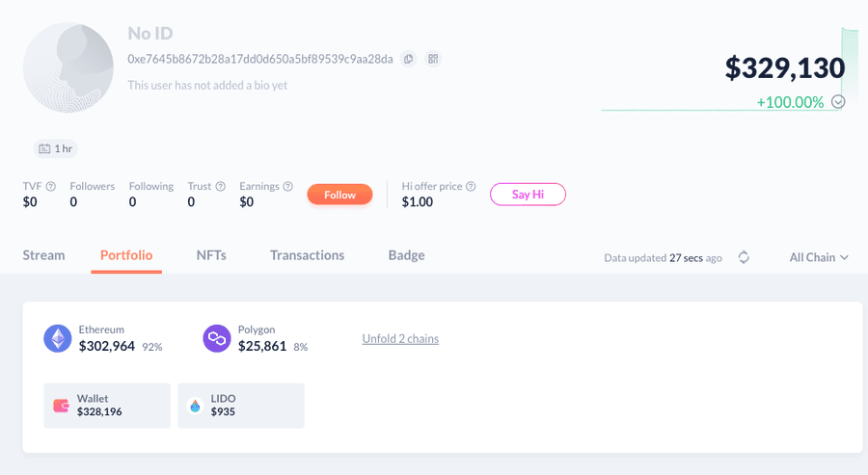Click the Polygon chain logo
Image resolution: width=868 pixels, height=475 pixels.
[x=217, y=338]
